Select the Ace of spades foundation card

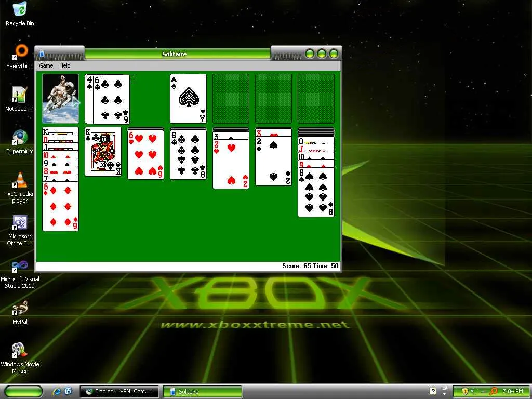(188, 99)
